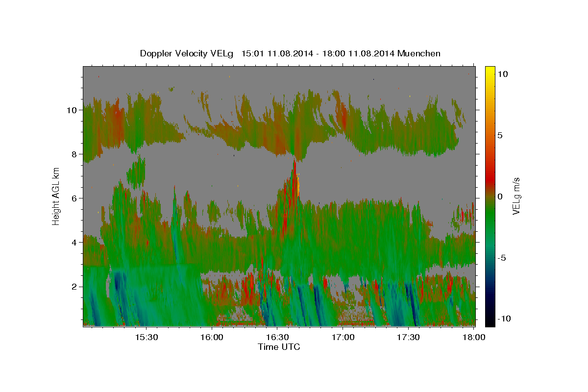Image resolution: width=588 pixels, height=392 pixels.
Task: Click the isolated cloud patch near 7 km
Action: [136, 171]
